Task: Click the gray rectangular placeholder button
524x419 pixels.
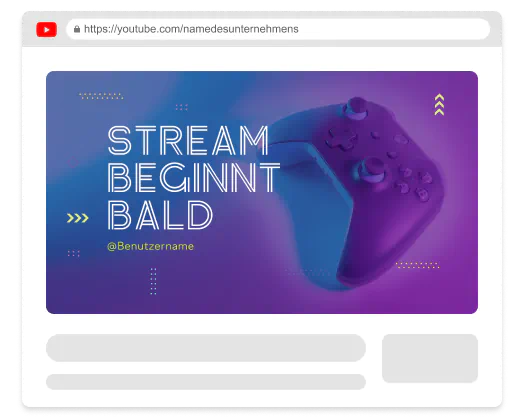Action: pos(430,358)
